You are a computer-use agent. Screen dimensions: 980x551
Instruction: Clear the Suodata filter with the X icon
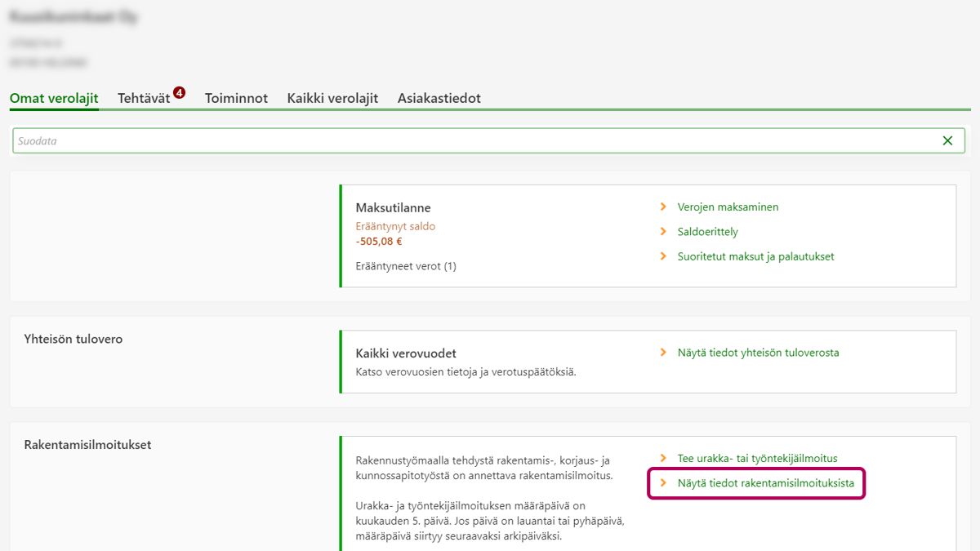click(x=947, y=140)
